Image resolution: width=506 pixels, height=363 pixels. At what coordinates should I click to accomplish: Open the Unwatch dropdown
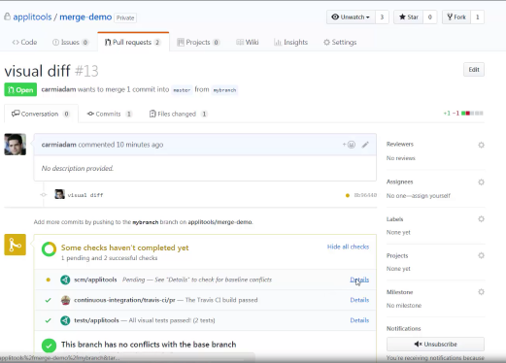(x=351, y=17)
